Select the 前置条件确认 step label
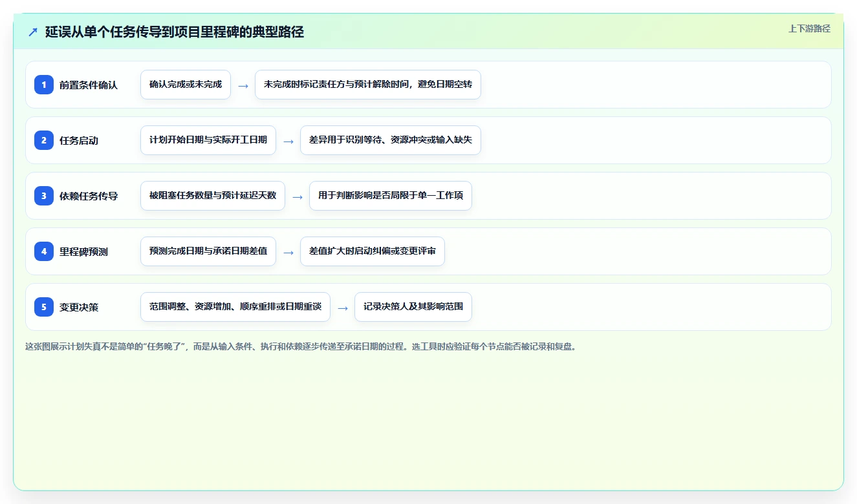The image size is (857, 504). 89,85
